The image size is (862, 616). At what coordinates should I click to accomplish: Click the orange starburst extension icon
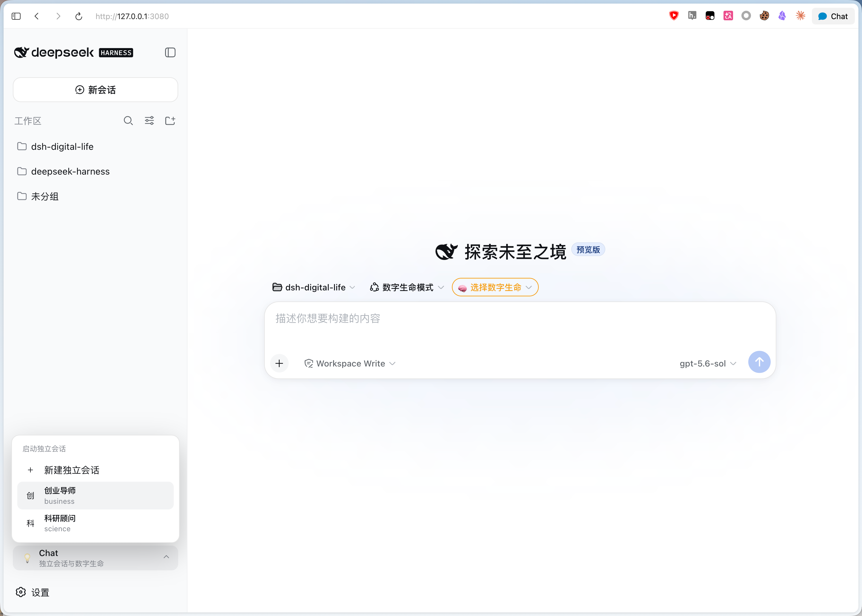coord(801,16)
